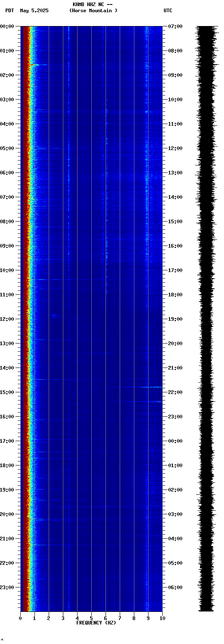The height and width of the screenshot is (644, 224).
Task: Click the 18:00 PDT time label
Action: [x=7, y=466]
